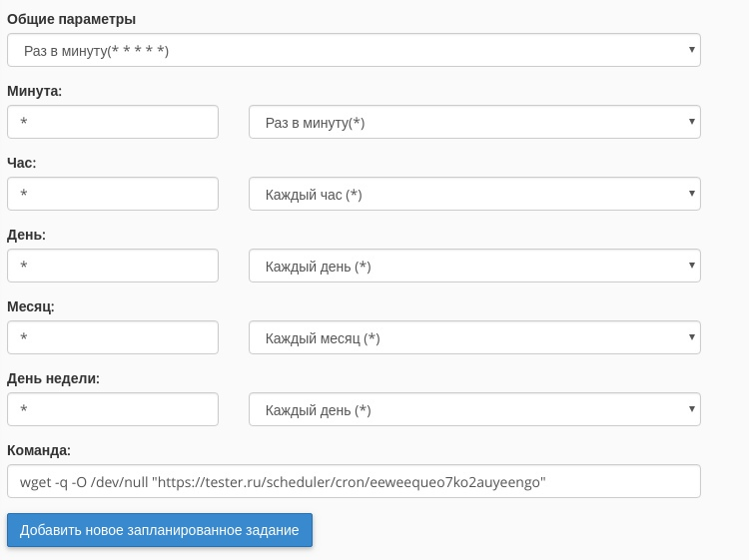The width and height of the screenshot is (749, 560).
Task: Click the "Минута:" field label
Action: pyautogui.click(x=35, y=91)
